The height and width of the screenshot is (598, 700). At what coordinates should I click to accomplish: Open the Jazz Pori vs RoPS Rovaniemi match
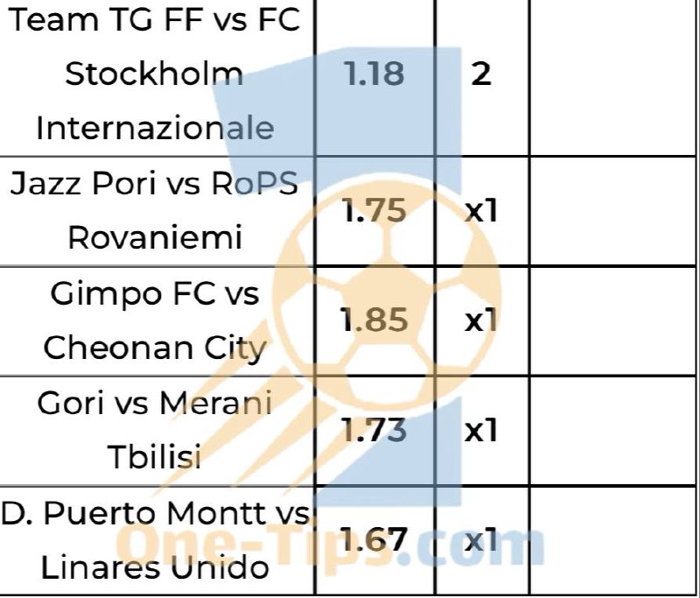tap(155, 210)
